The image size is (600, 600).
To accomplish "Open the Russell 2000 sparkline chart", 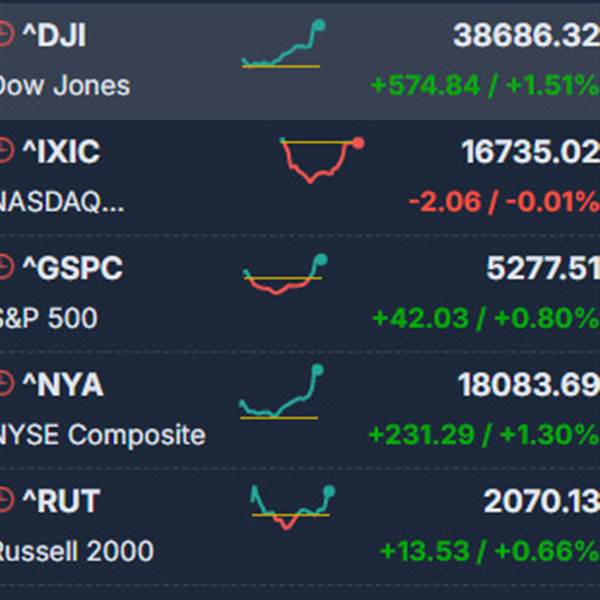I will coord(293,507).
